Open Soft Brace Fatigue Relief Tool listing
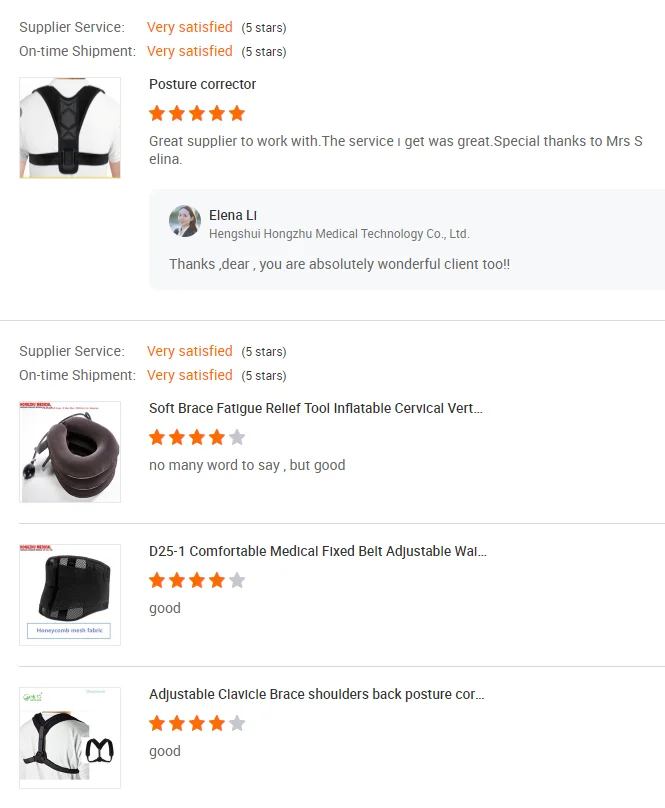 (x=315, y=408)
